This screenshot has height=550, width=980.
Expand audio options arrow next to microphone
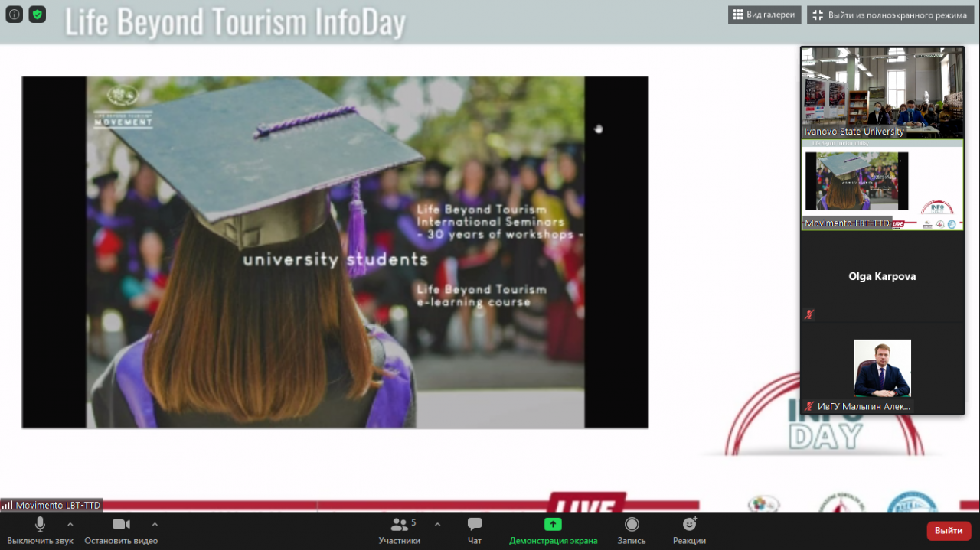coord(70,524)
